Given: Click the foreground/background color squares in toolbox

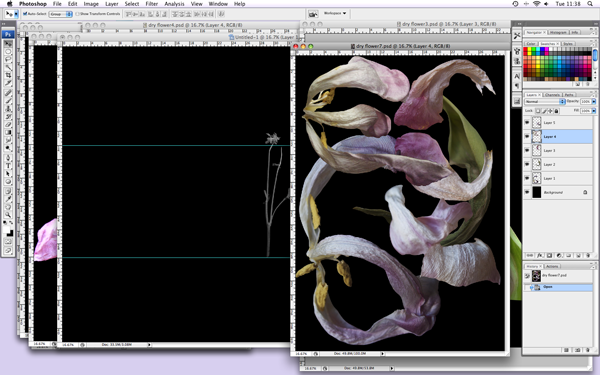Looking at the screenshot, I should point(8,231).
